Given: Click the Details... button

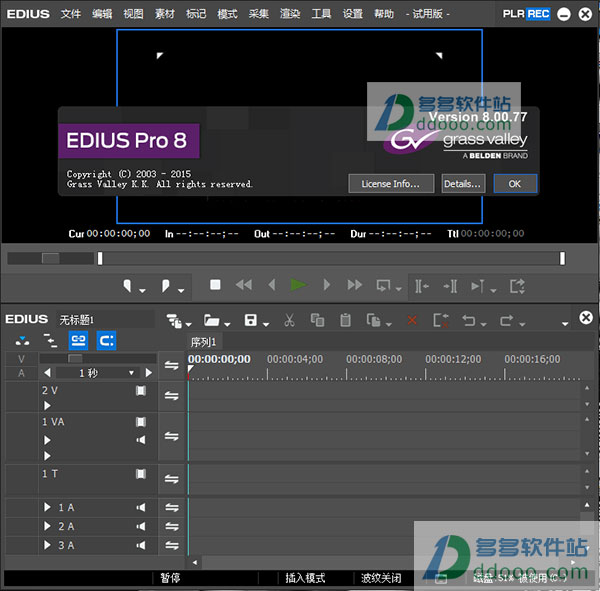Looking at the screenshot, I should (x=463, y=184).
